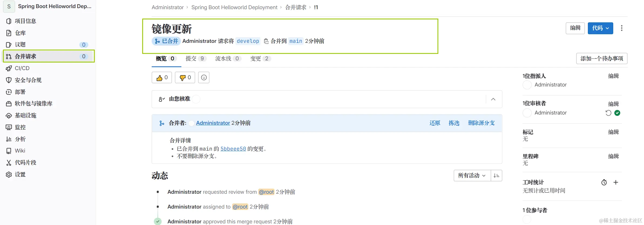This screenshot has width=644, height=225.
Task: Switch to the 变更 tab
Action: [260, 58]
